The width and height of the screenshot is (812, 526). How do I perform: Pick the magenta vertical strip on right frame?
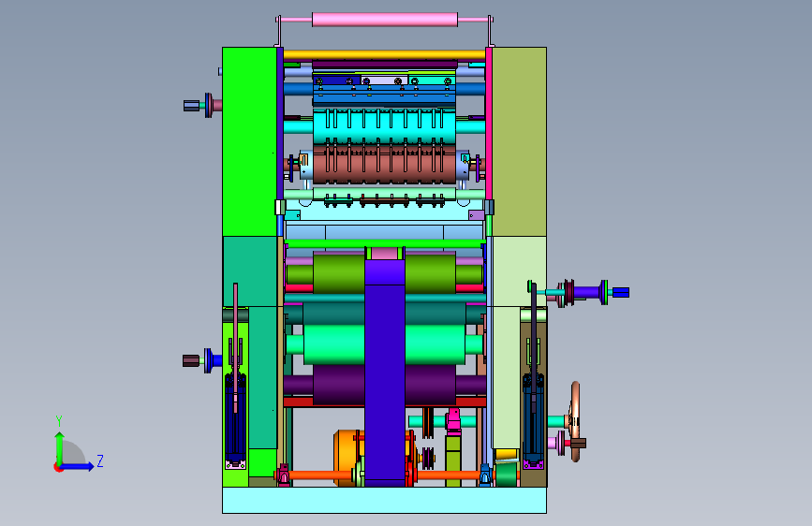click(488, 124)
